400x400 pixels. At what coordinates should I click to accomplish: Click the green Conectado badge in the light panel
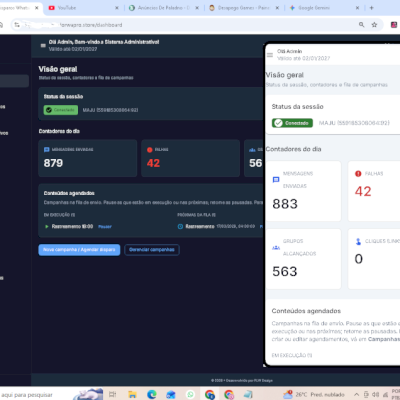coord(292,123)
